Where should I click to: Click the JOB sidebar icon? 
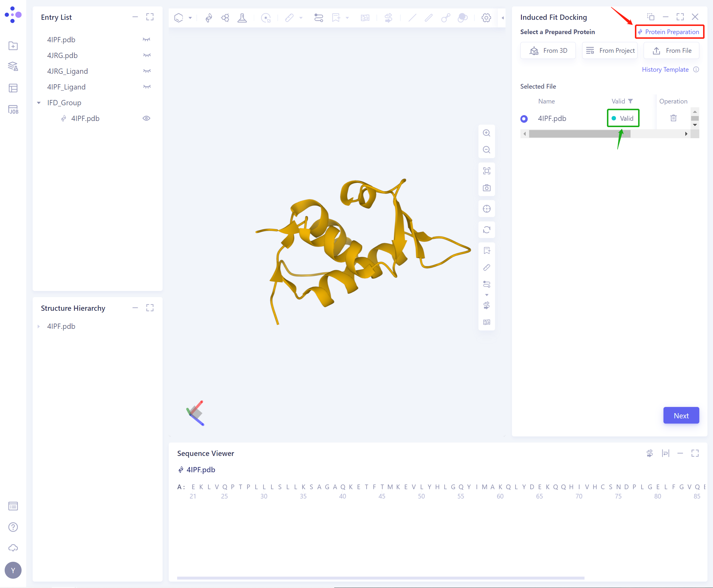coord(13,109)
